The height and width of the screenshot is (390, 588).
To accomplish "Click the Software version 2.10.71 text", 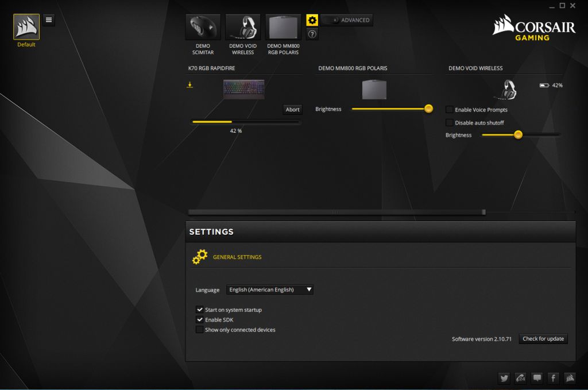I will (x=482, y=339).
